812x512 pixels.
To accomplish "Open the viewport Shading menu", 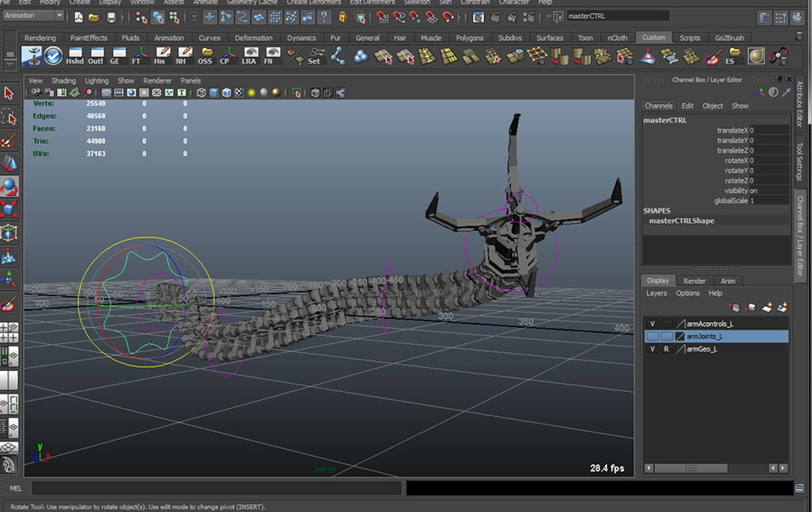I will point(63,81).
